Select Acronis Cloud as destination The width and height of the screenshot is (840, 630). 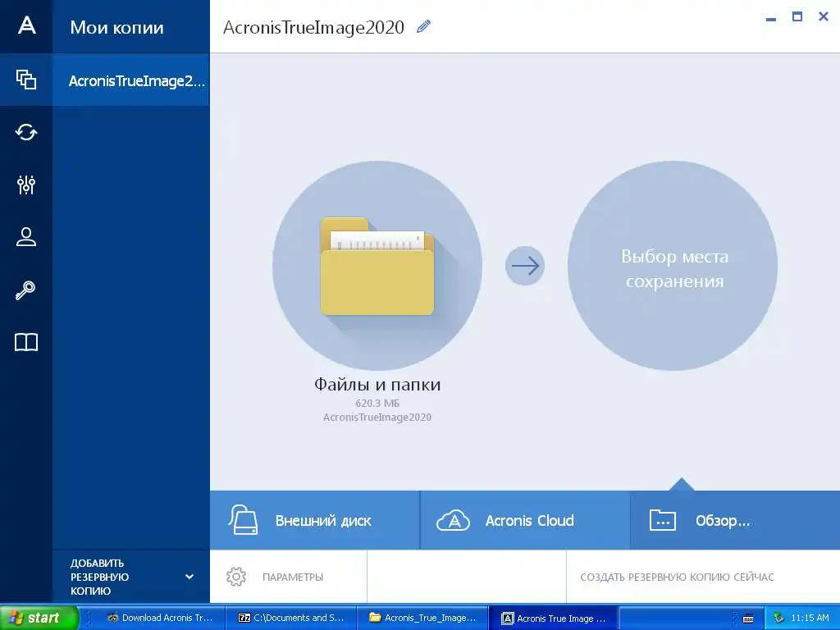[525, 520]
